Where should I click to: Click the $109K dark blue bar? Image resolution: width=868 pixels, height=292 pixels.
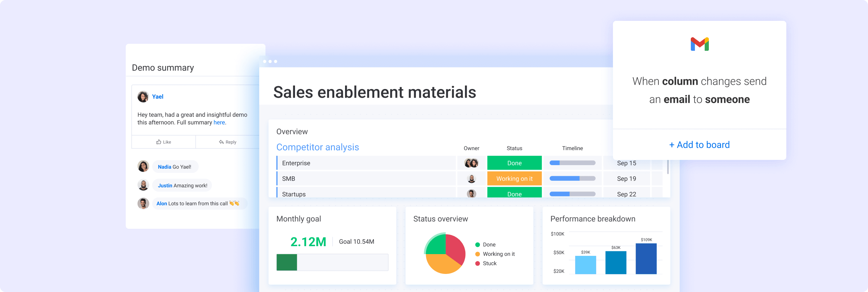(646, 259)
